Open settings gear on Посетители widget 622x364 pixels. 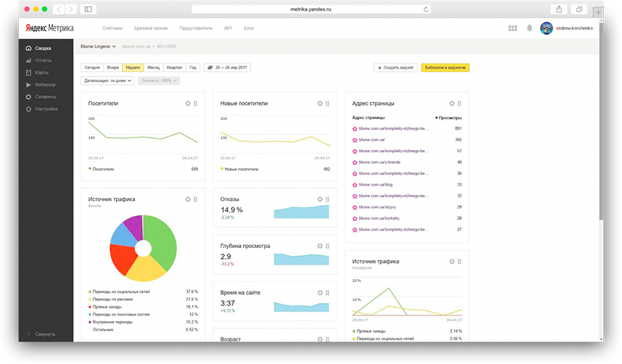(x=188, y=103)
